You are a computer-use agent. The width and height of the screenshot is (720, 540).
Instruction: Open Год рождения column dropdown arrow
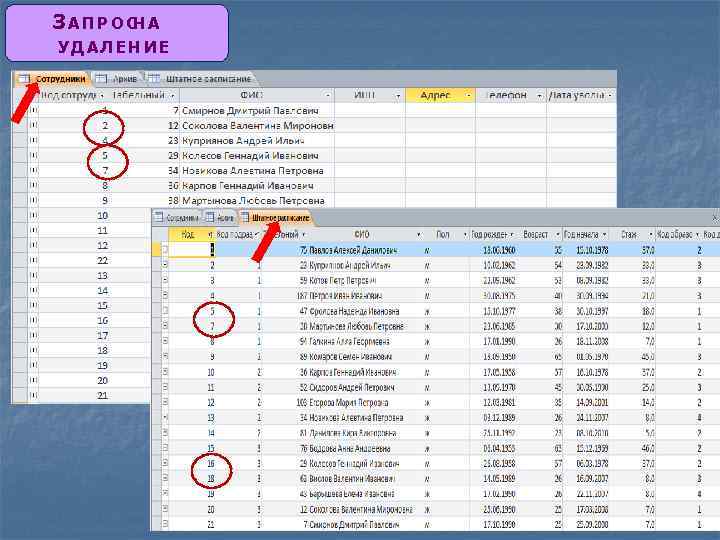click(x=512, y=235)
